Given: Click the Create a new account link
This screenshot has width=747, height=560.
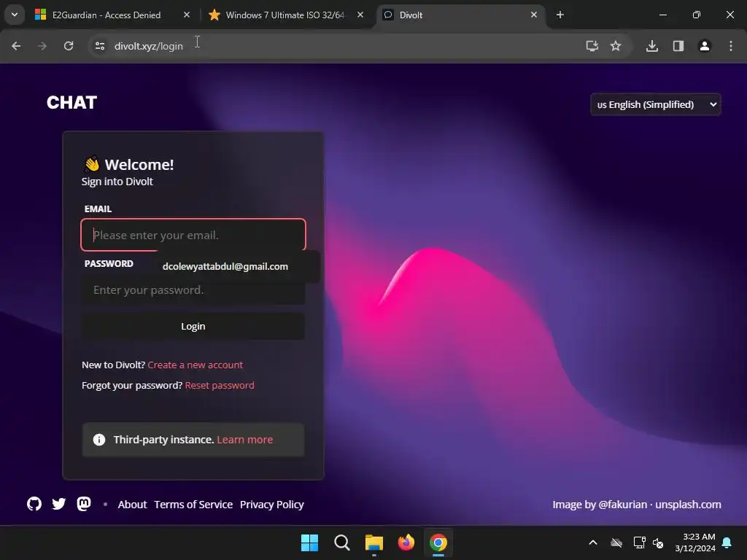Looking at the screenshot, I should tap(196, 365).
